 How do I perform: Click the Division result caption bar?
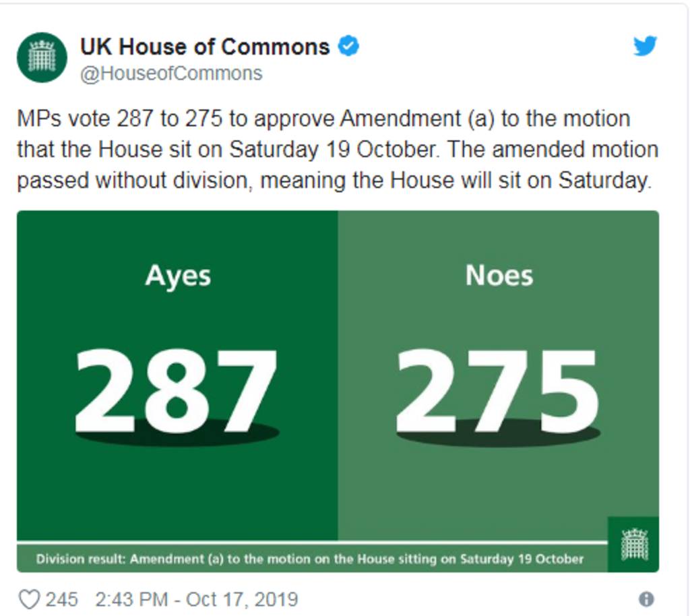tap(312, 559)
